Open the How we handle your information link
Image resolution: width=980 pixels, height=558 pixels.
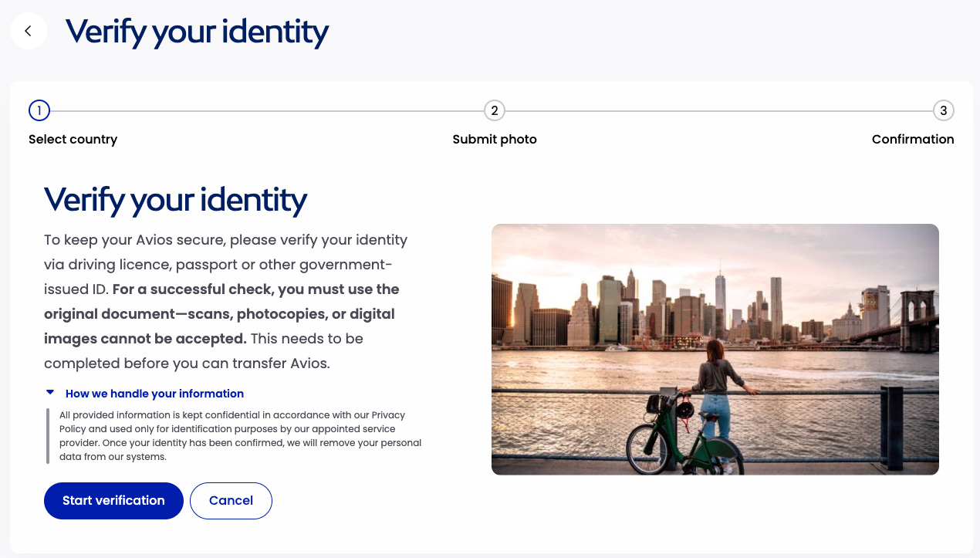[x=154, y=394]
